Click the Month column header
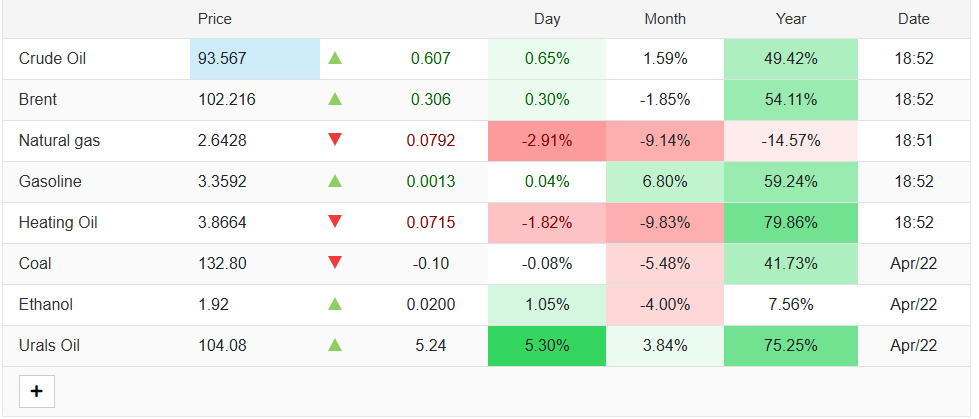The image size is (979, 419). tap(665, 19)
